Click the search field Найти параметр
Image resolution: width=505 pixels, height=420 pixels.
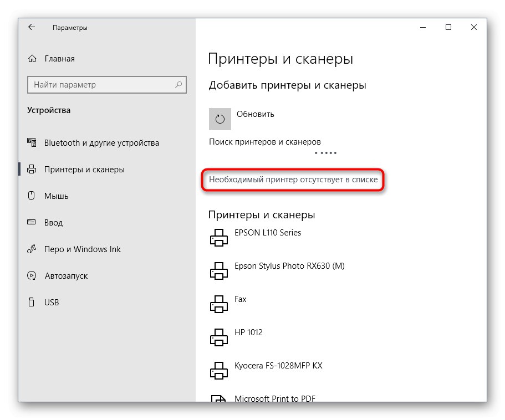[107, 84]
